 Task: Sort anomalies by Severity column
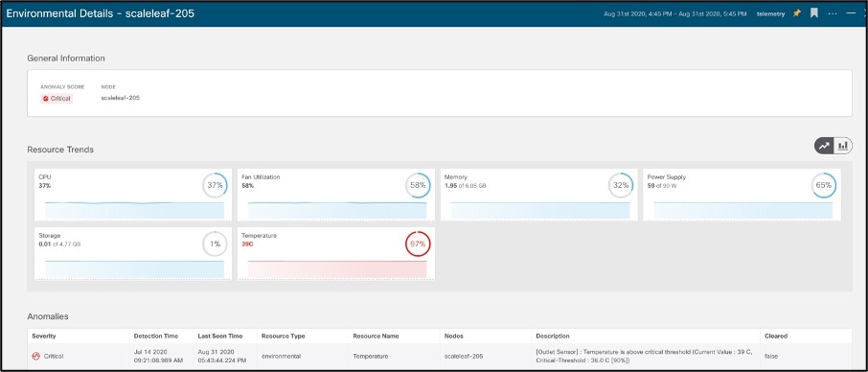point(44,336)
